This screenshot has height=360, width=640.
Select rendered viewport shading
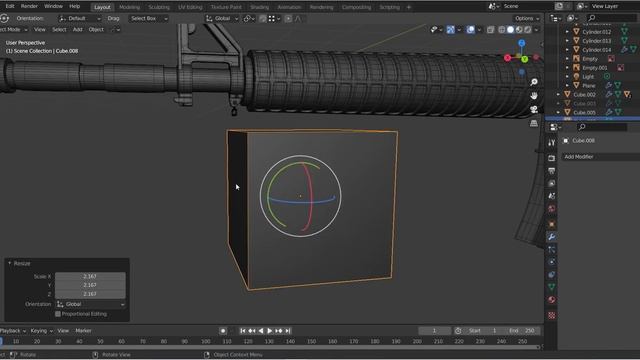[x=527, y=30]
